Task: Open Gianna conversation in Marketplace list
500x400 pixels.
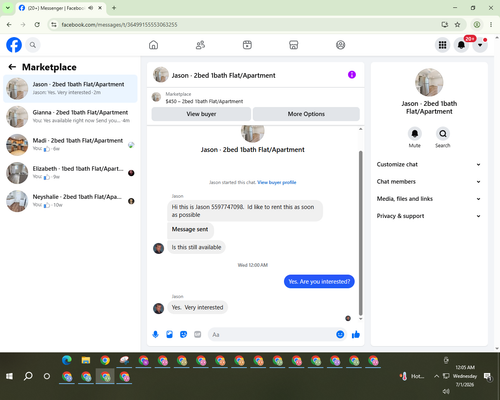Action: click(70, 117)
